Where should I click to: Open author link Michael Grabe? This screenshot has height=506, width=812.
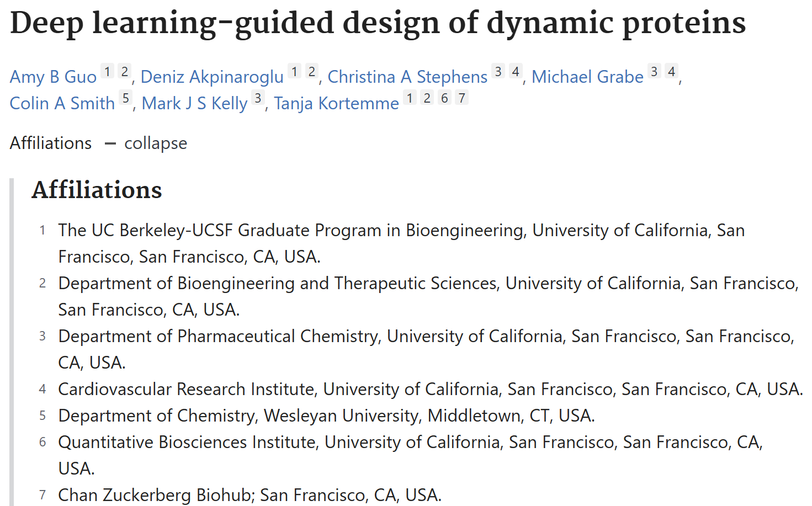pyautogui.click(x=587, y=77)
